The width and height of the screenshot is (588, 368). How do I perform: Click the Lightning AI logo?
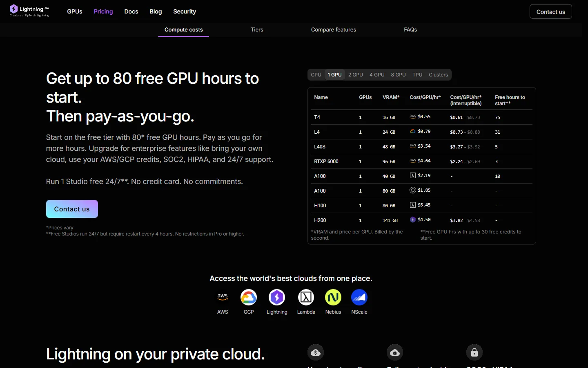(x=29, y=11)
